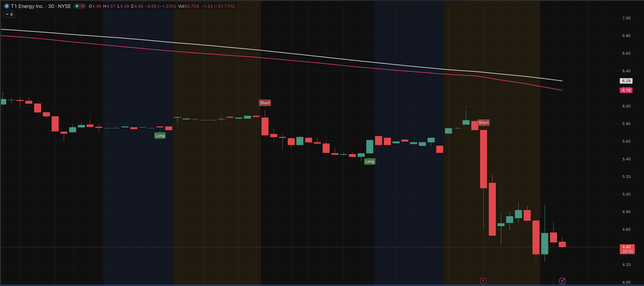Click the 7.00 price scale label
The image size is (644, 286).
[x=626, y=18]
